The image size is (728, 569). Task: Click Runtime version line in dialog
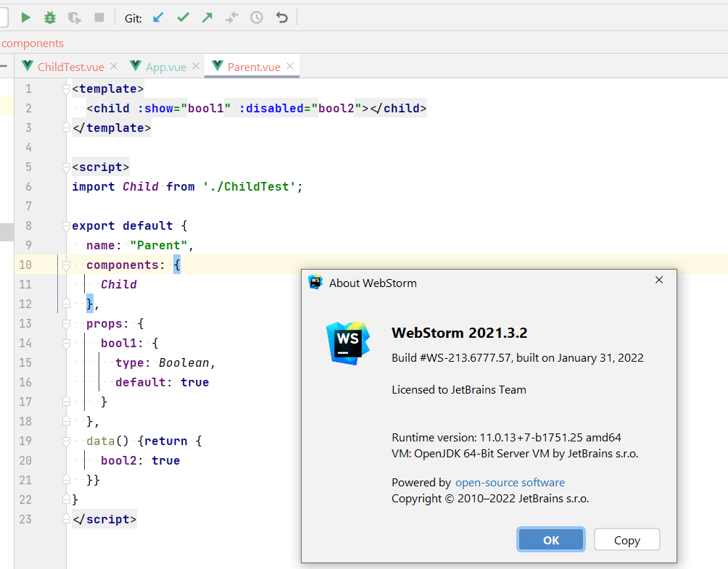(506, 438)
